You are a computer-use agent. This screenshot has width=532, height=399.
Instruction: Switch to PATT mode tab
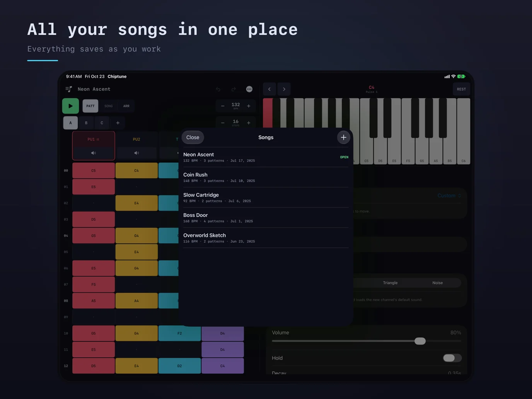pyautogui.click(x=90, y=106)
